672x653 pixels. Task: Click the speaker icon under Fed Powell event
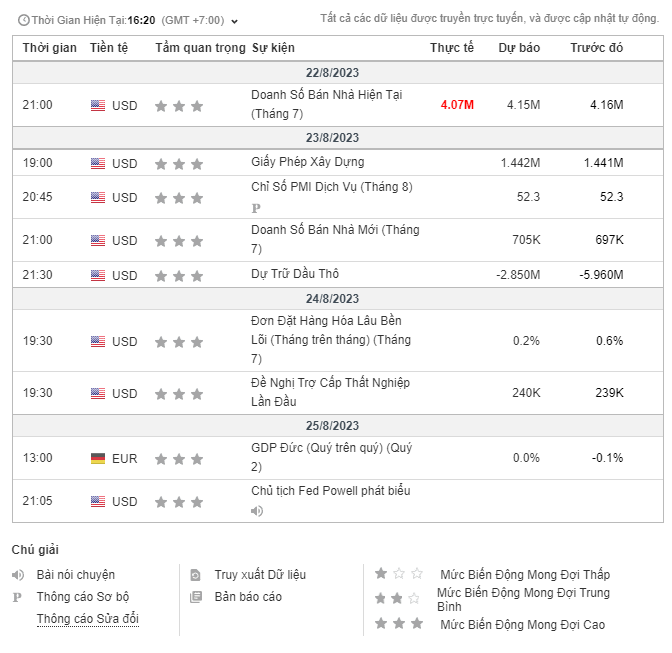pyautogui.click(x=257, y=511)
